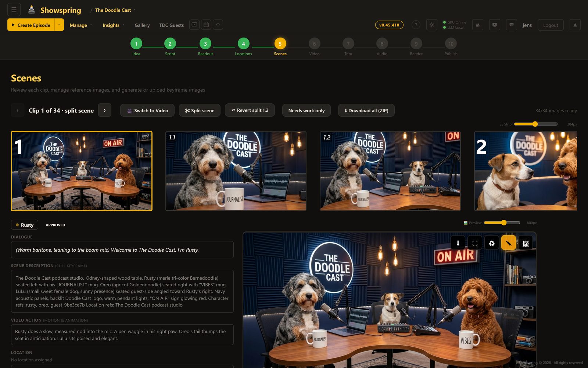588x368 pixels.
Task: Open the chat message icon
Action: tap(512, 25)
